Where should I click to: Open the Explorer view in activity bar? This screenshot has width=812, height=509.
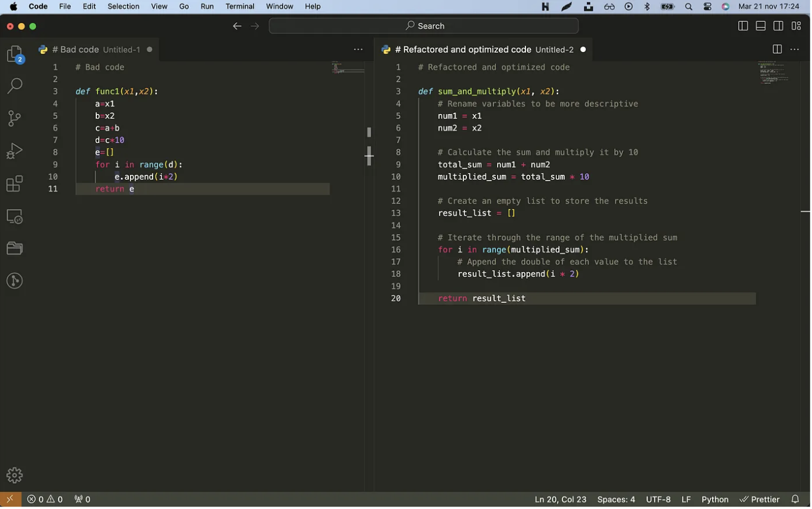pos(14,54)
